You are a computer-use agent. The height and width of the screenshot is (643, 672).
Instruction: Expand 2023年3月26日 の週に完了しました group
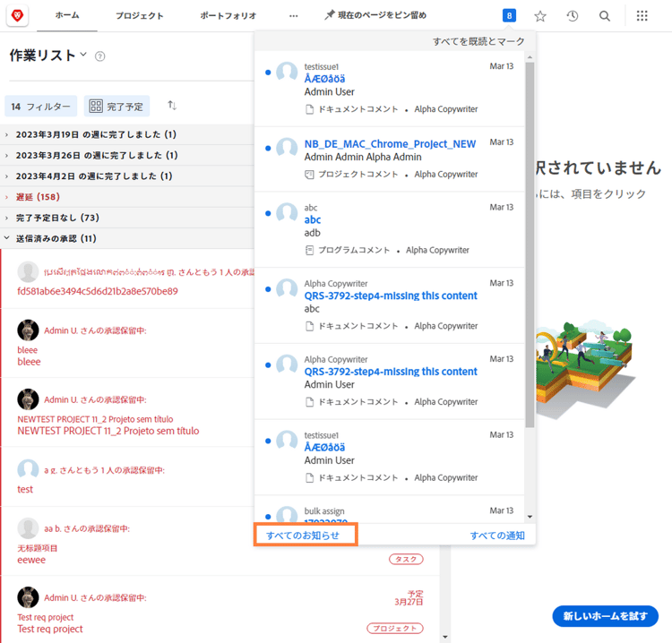127,155
